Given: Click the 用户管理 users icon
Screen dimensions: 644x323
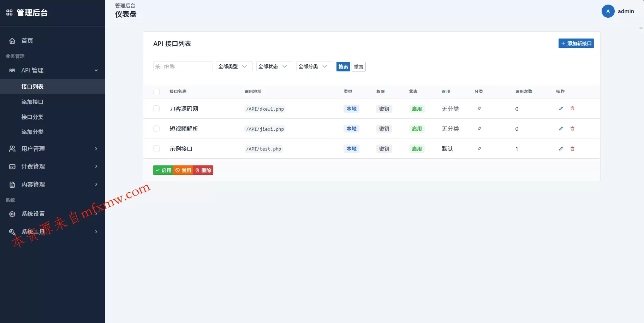Looking at the screenshot, I should click(12, 149).
